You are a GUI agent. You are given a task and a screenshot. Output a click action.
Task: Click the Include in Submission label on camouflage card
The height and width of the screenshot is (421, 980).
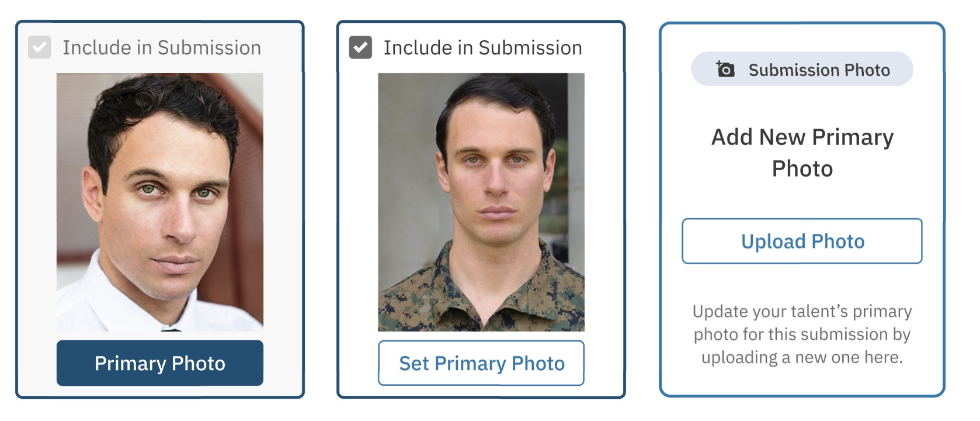coord(482,47)
